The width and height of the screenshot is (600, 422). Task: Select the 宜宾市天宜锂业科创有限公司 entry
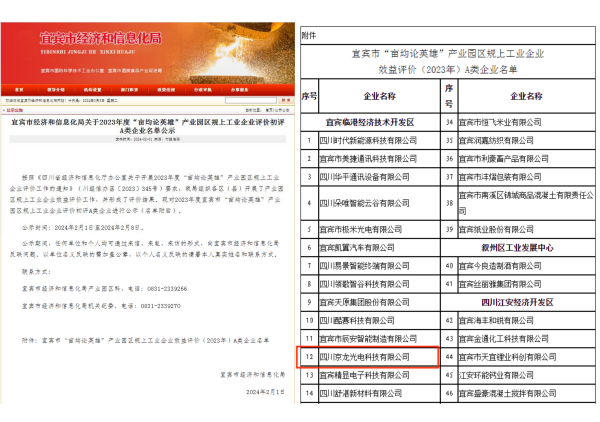point(510,356)
